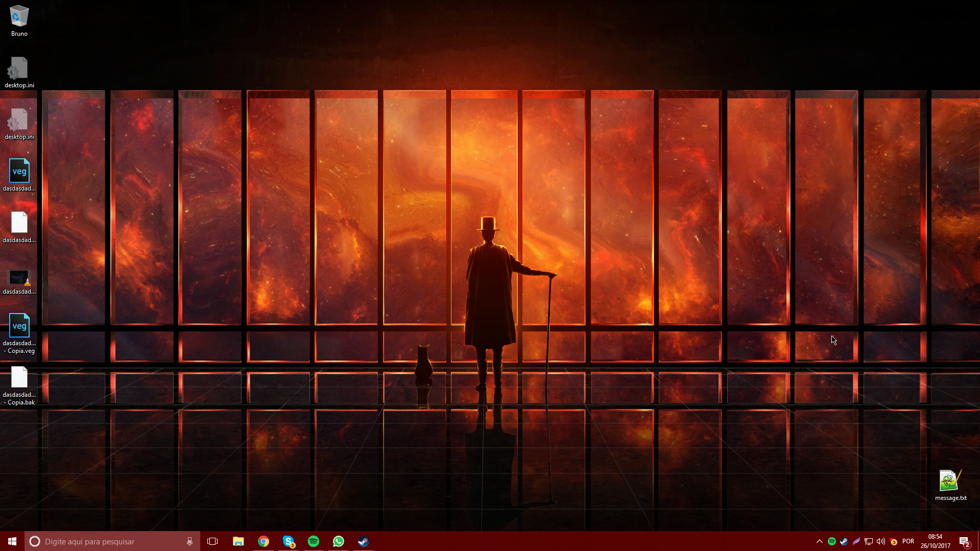Open Skype from the taskbar
This screenshot has height=551, width=980.
pos(289,541)
